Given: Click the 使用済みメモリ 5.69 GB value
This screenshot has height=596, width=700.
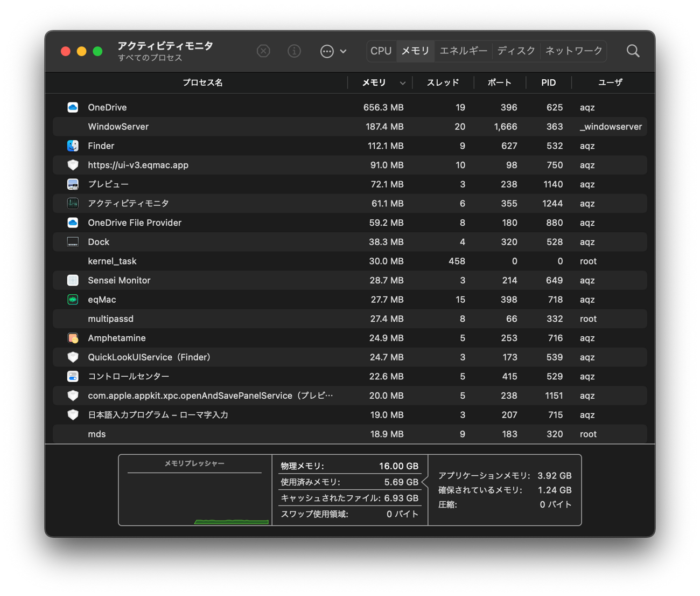Looking at the screenshot, I should coord(401,482).
